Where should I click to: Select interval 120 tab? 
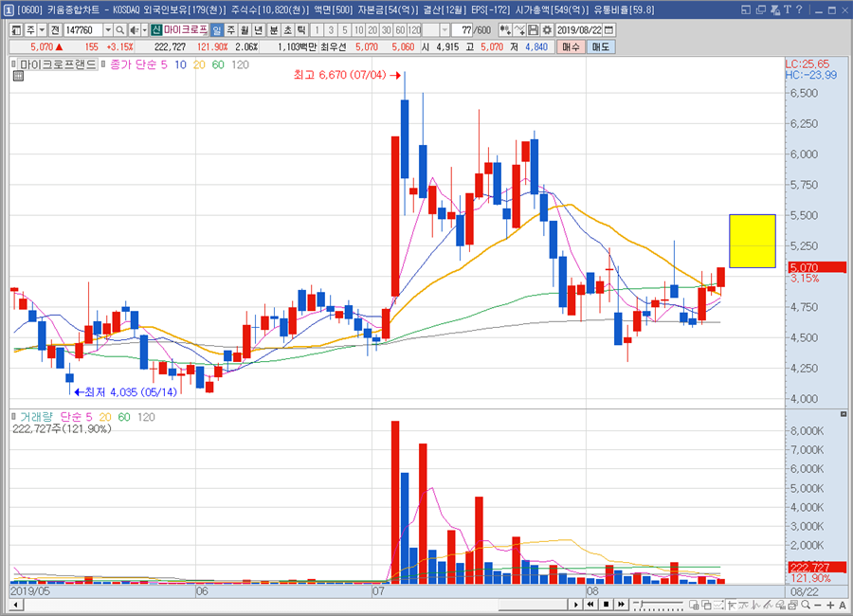coord(414,30)
